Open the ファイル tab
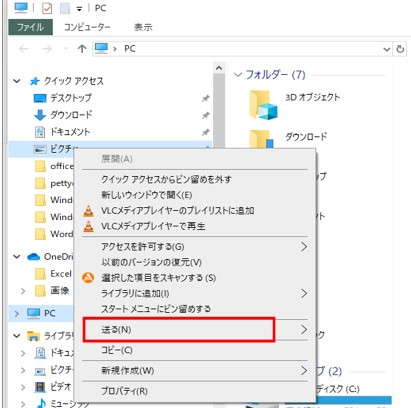The image size is (411, 408). [x=30, y=27]
